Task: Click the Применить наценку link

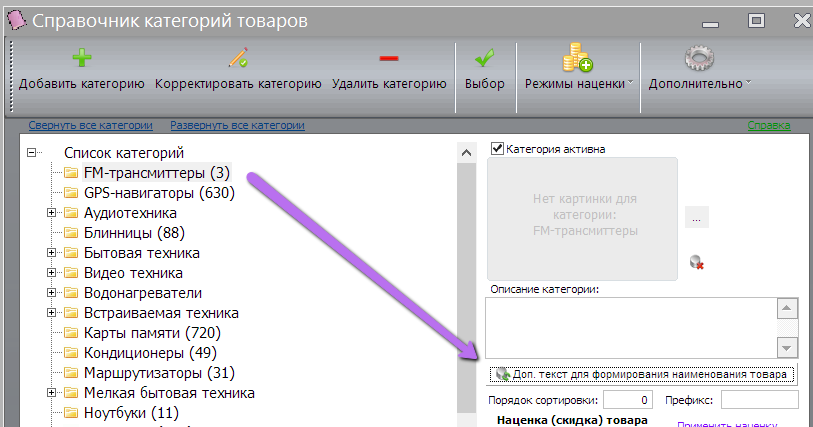Action: coord(727,423)
